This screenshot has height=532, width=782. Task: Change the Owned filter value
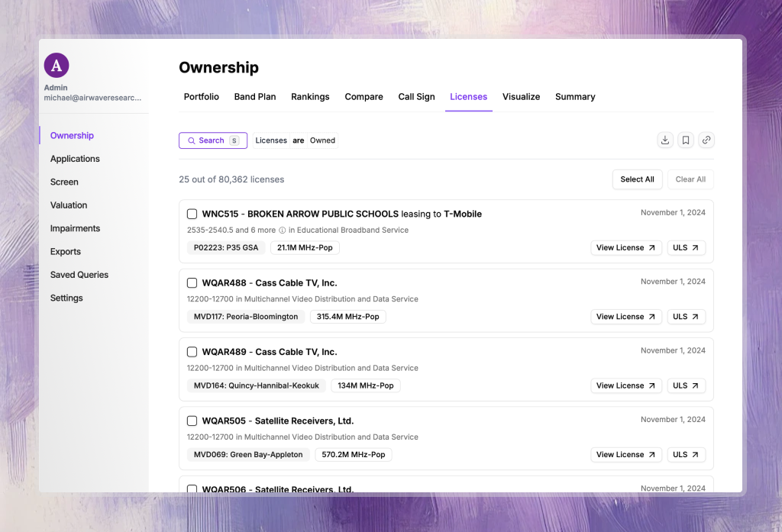pos(322,140)
